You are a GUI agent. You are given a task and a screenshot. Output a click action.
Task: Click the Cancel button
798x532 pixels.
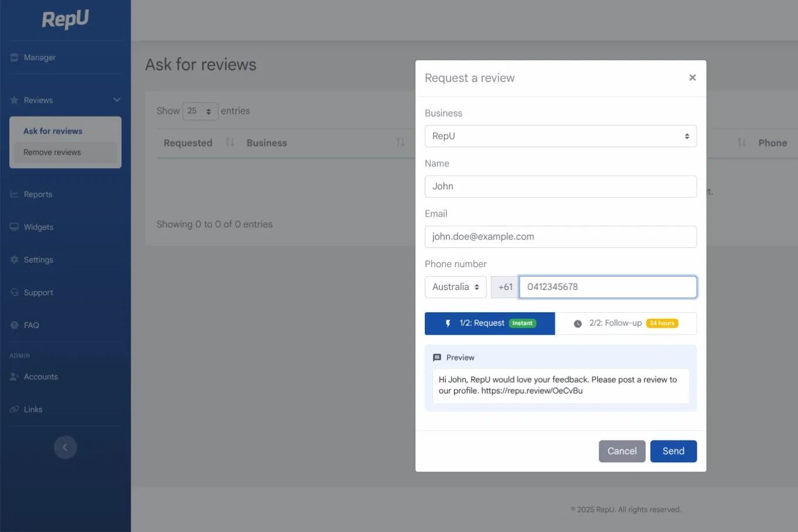pyautogui.click(x=622, y=451)
